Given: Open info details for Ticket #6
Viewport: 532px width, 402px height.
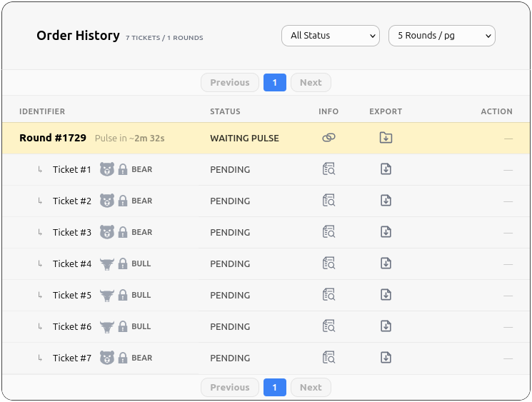Looking at the screenshot, I should click(x=328, y=326).
